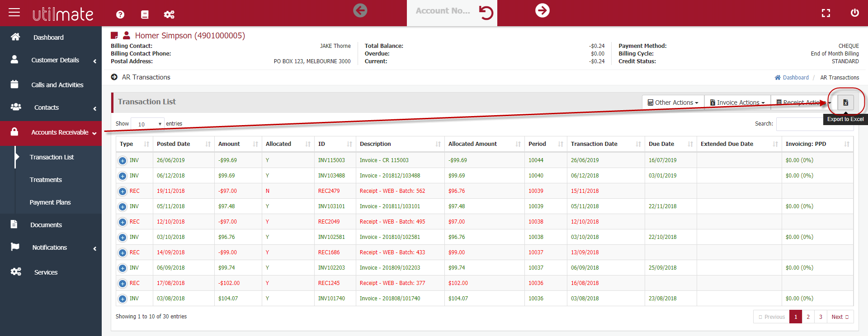Select Payment Plans sidebar item
Screen dimensions: 868x336
[x=50, y=202]
